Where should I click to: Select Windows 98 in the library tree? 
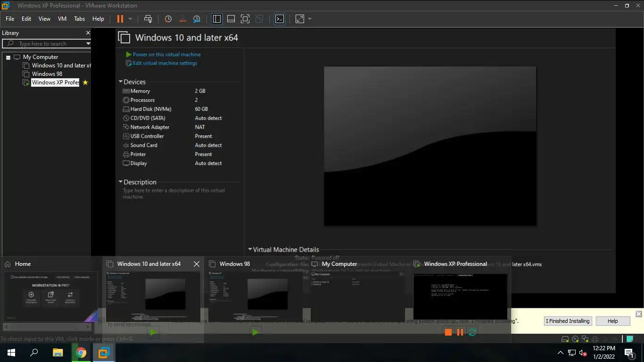47,74
